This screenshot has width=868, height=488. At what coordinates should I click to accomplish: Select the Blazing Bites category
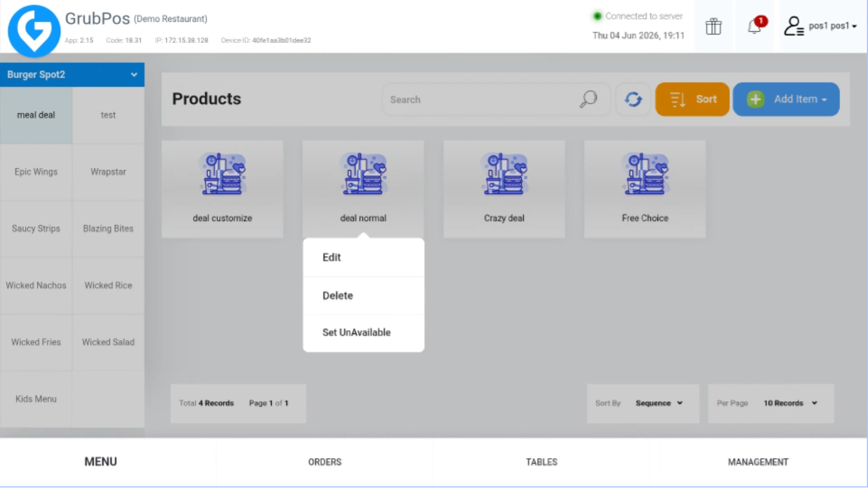pyautogui.click(x=108, y=229)
